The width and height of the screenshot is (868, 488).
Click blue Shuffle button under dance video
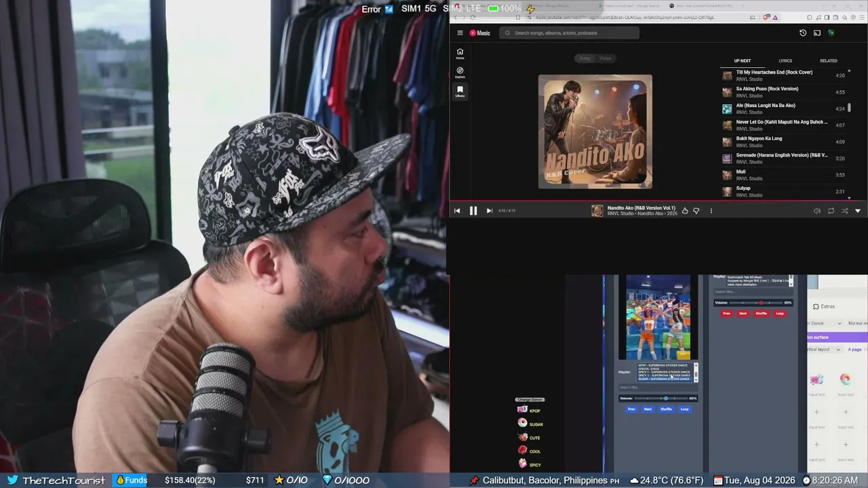pyautogui.click(x=666, y=409)
